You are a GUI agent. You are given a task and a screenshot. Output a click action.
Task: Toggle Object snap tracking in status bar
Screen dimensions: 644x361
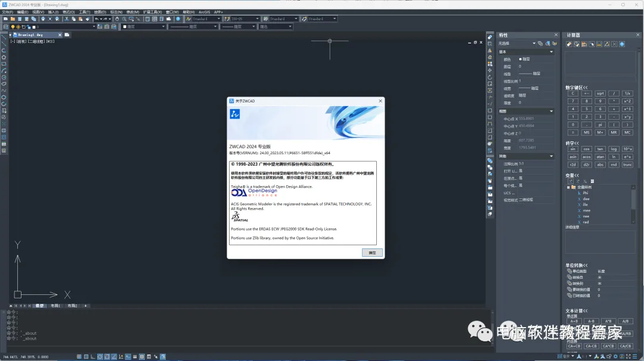coord(114,357)
